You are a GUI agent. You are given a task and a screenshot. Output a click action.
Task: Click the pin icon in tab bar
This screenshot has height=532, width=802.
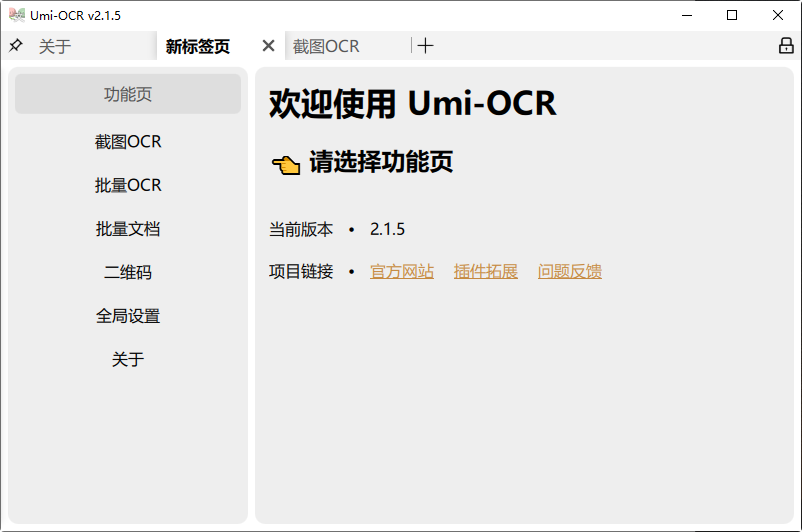coord(16,46)
